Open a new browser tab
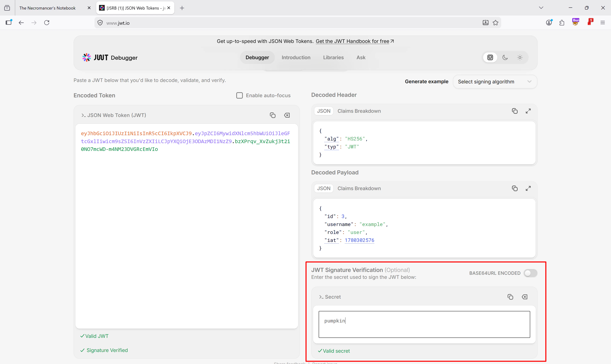The width and height of the screenshot is (611, 364). (182, 8)
